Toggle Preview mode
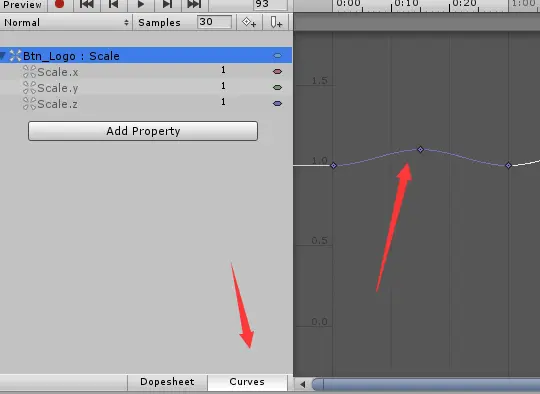540x394 pixels. (23, 4)
